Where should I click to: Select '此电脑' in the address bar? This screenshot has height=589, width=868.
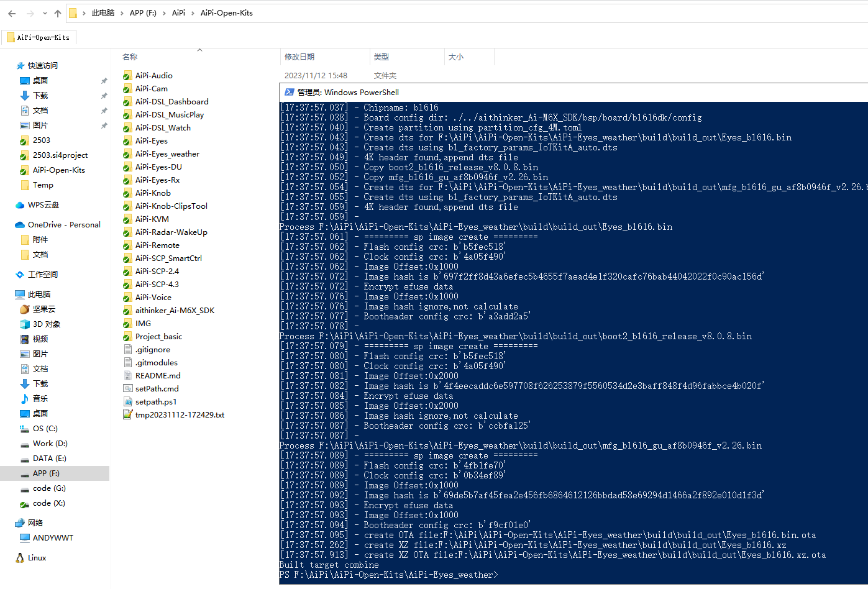coord(103,13)
